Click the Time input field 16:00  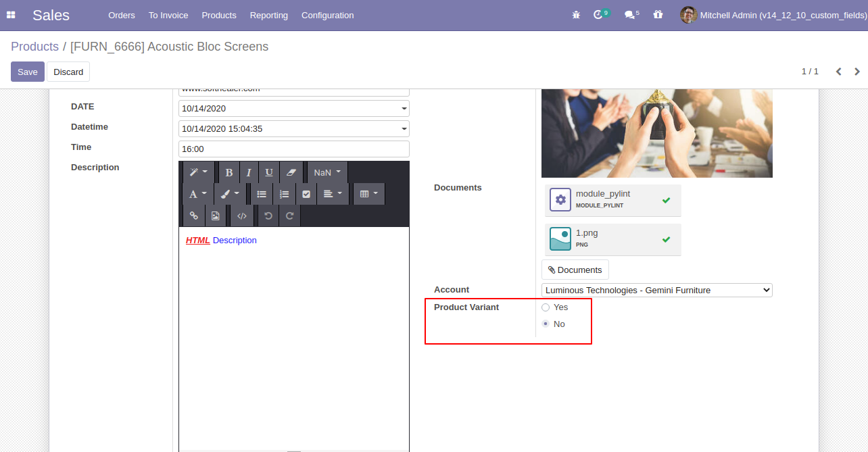pyautogui.click(x=294, y=149)
